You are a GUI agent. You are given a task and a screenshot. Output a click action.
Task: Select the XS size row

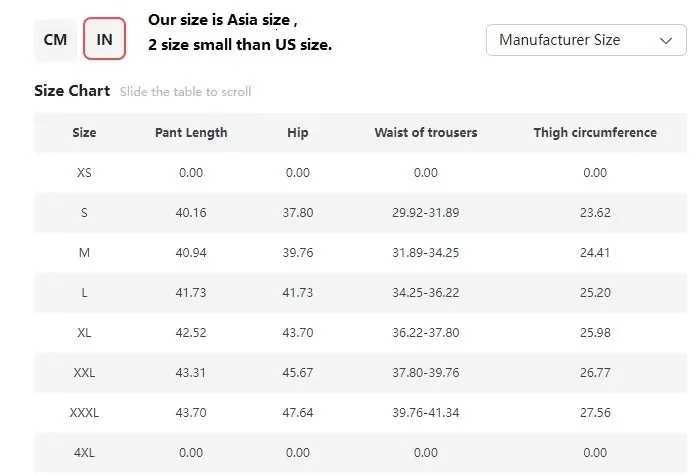coord(84,173)
